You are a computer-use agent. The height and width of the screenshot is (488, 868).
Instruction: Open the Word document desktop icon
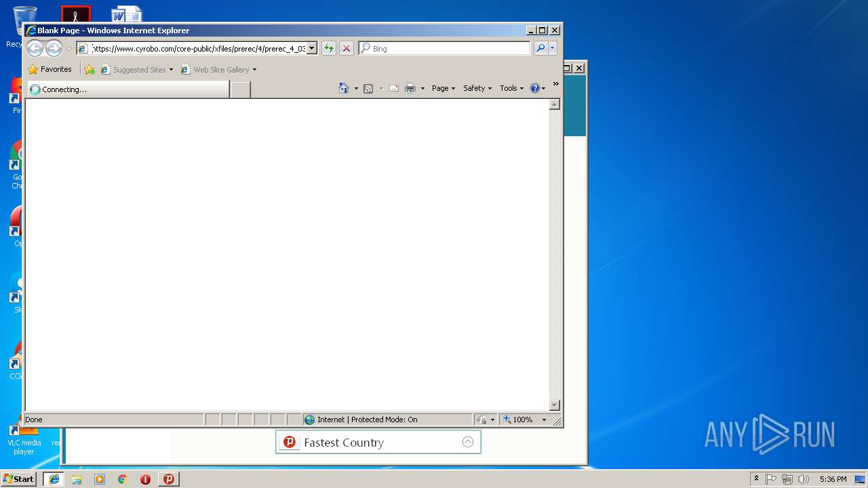click(126, 14)
